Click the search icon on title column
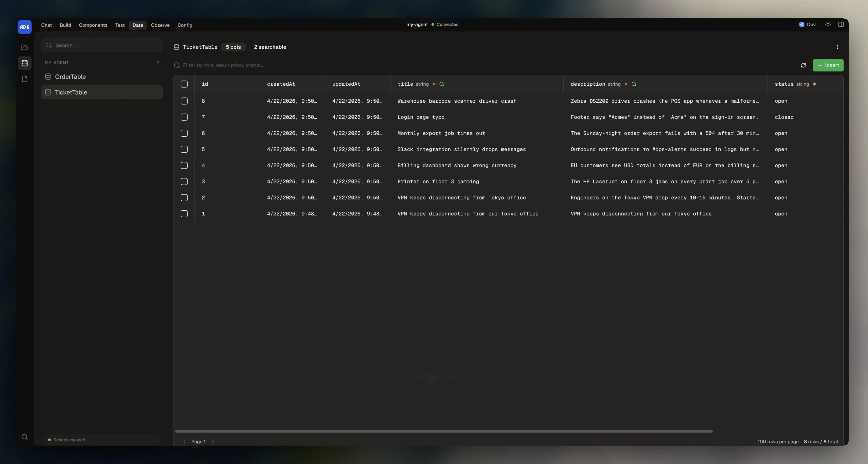The width and height of the screenshot is (868, 464). pos(442,84)
